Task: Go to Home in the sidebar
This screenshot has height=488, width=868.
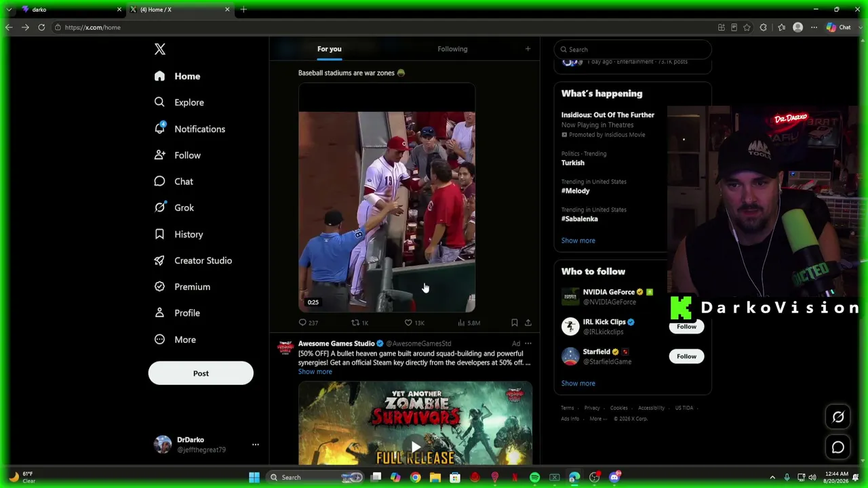Action: 177,76
